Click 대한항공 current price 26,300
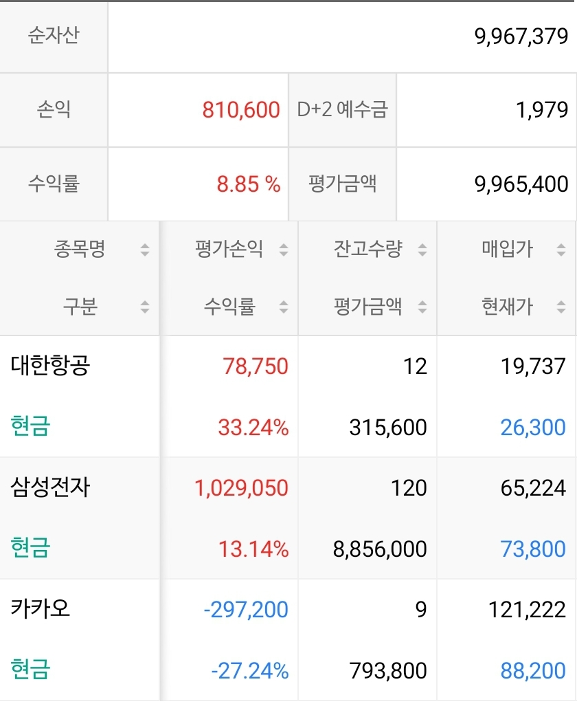This screenshot has height=728, width=577. click(x=533, y=428)
